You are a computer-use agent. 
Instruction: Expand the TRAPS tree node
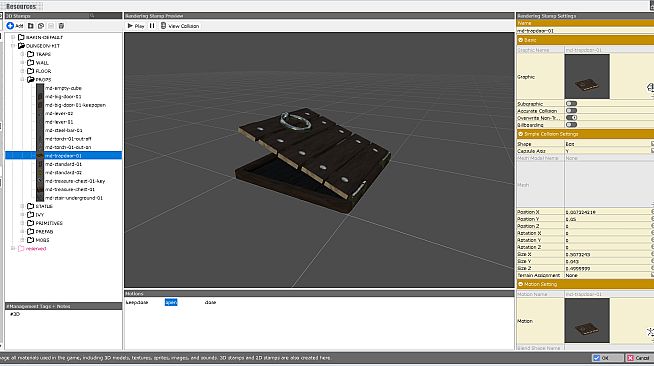[23, 54]
